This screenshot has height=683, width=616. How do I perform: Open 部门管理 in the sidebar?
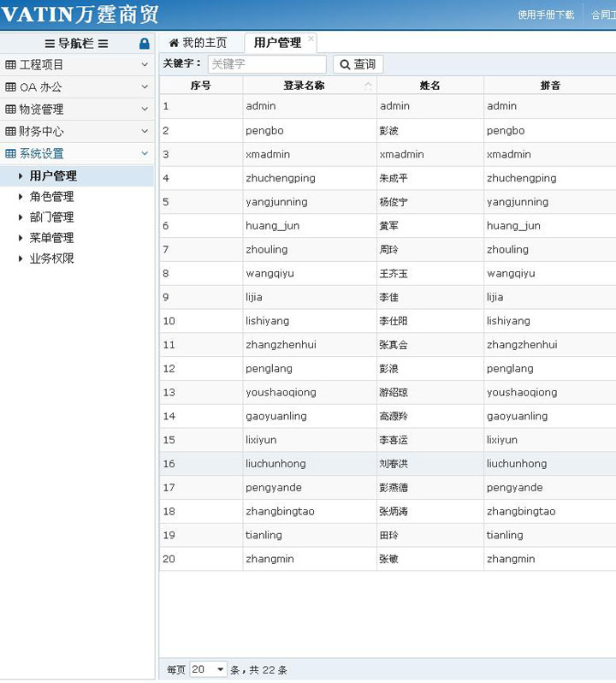pos(51,217)
